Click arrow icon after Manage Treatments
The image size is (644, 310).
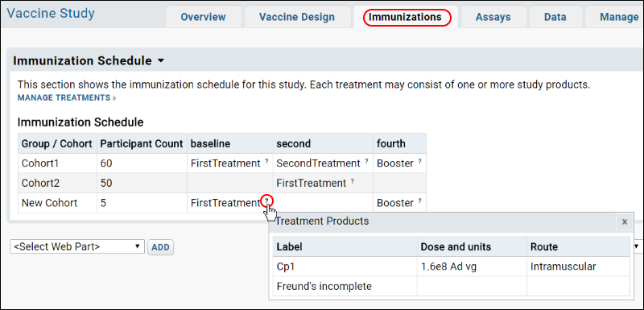(114, 98)
